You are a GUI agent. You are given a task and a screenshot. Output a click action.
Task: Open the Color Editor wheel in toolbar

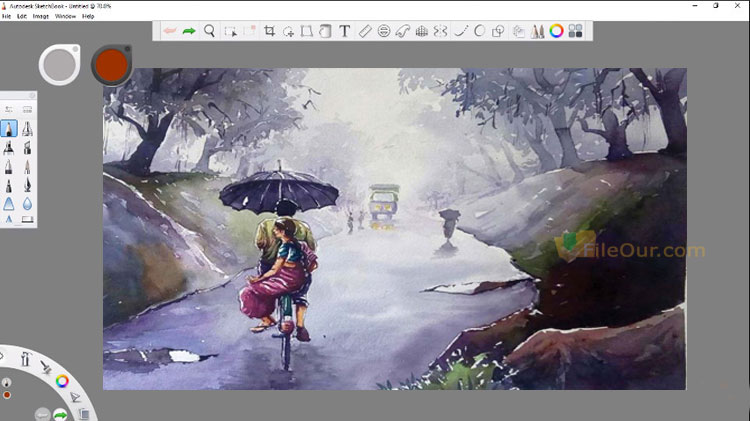[556, 31]
